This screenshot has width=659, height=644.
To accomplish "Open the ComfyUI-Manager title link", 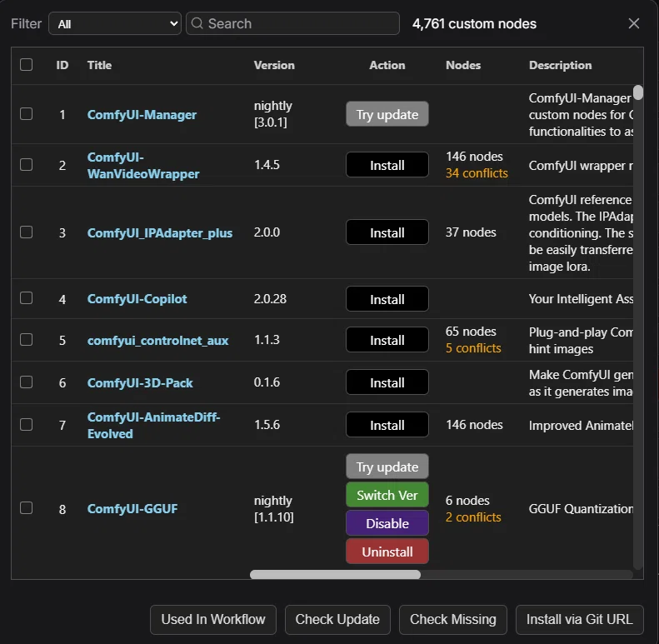I will 142,115.
